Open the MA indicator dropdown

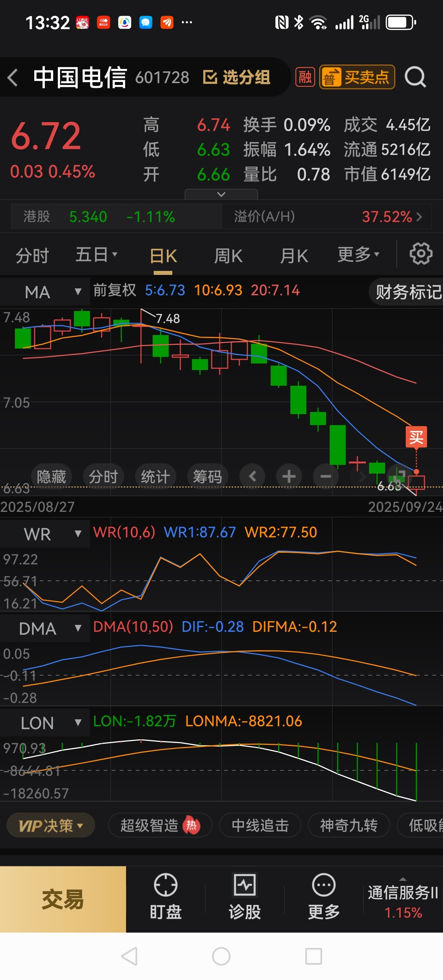pos(45,292)
